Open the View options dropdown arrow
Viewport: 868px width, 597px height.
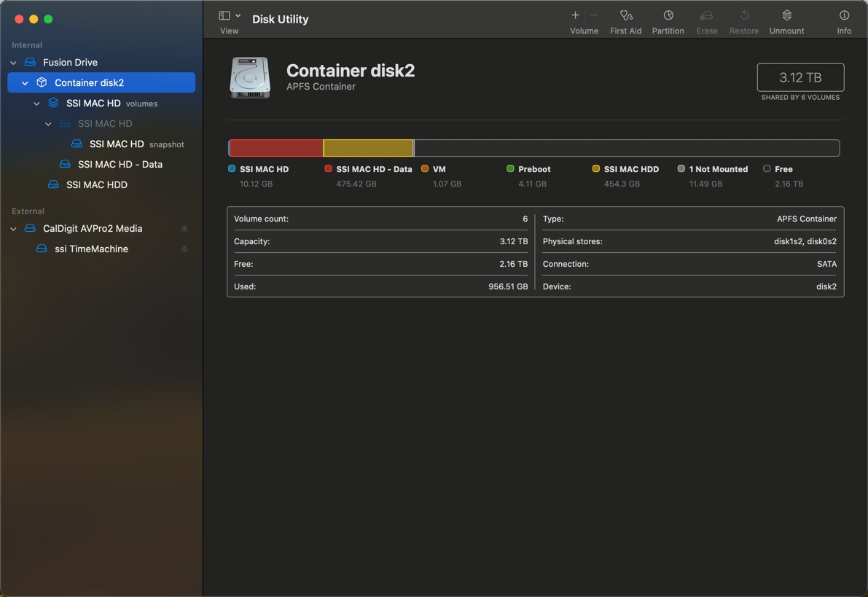238,15
